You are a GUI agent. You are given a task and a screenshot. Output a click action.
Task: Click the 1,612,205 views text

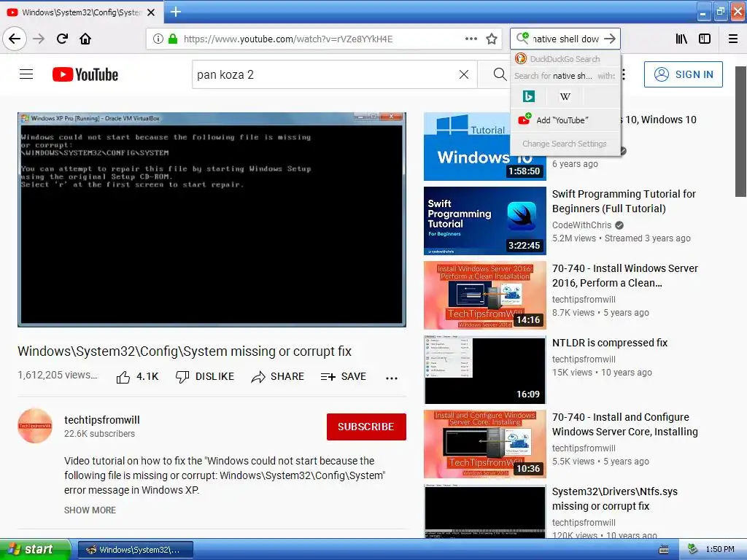(x=57, y=376)
